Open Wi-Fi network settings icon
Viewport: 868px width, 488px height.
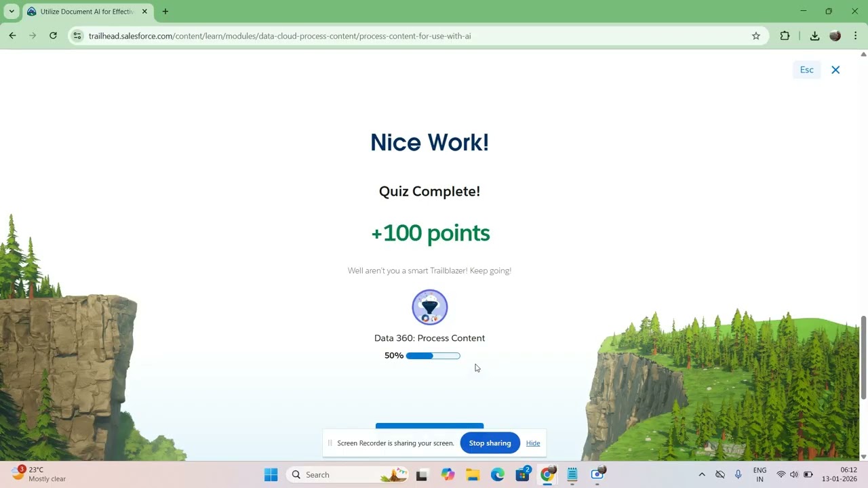coord(781,474)
